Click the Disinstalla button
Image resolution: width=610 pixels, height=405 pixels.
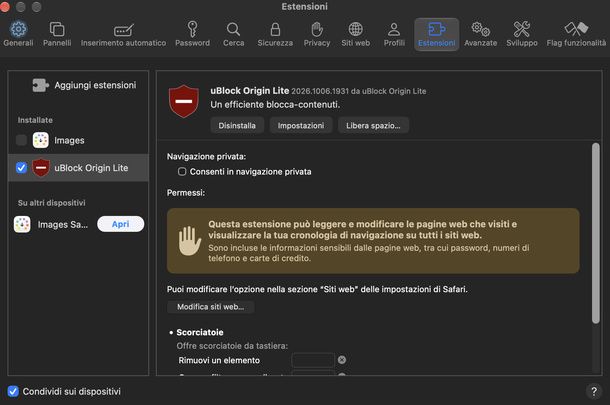pyautogui.click(x=237, y=125)
